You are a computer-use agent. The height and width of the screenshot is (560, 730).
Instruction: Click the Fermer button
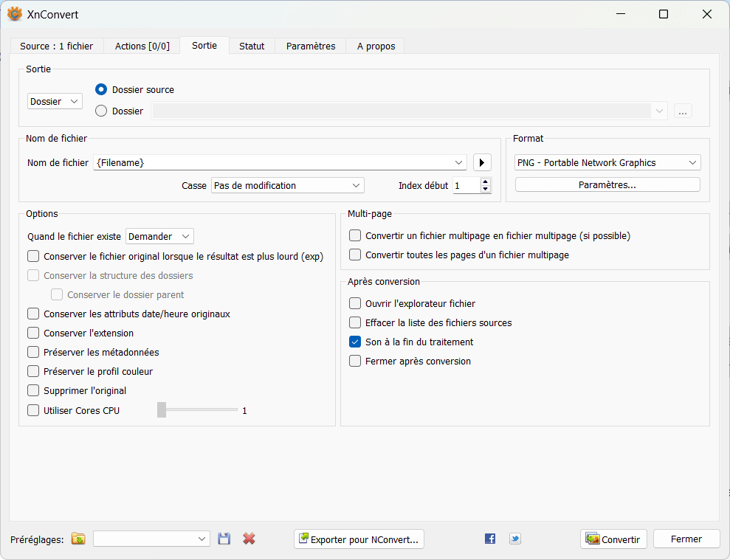click(x=686, y=539)
